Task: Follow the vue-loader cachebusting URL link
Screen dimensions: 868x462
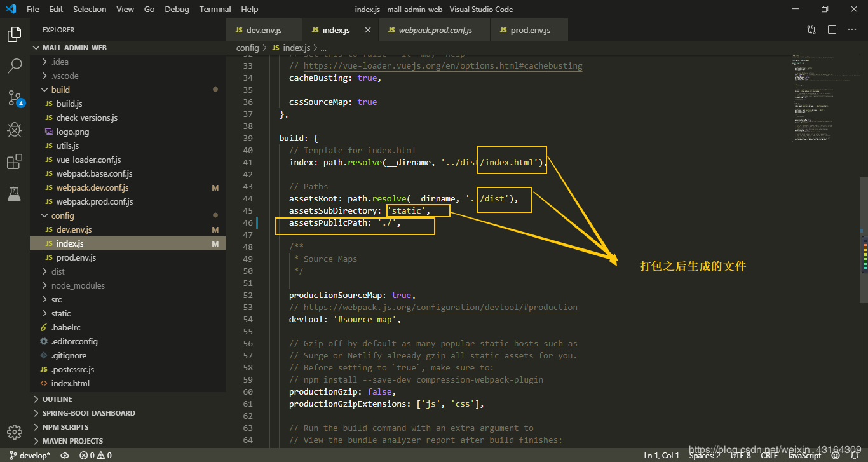Action: click(x=443, y=65)
